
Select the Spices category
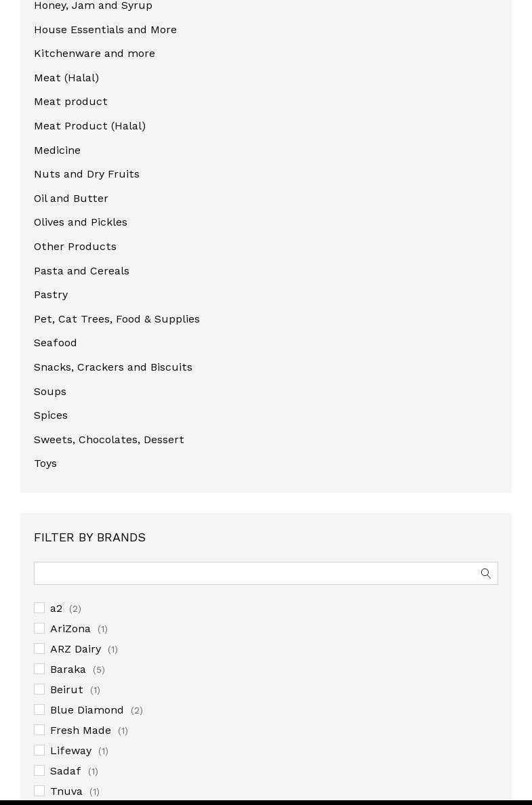point(51,415)
